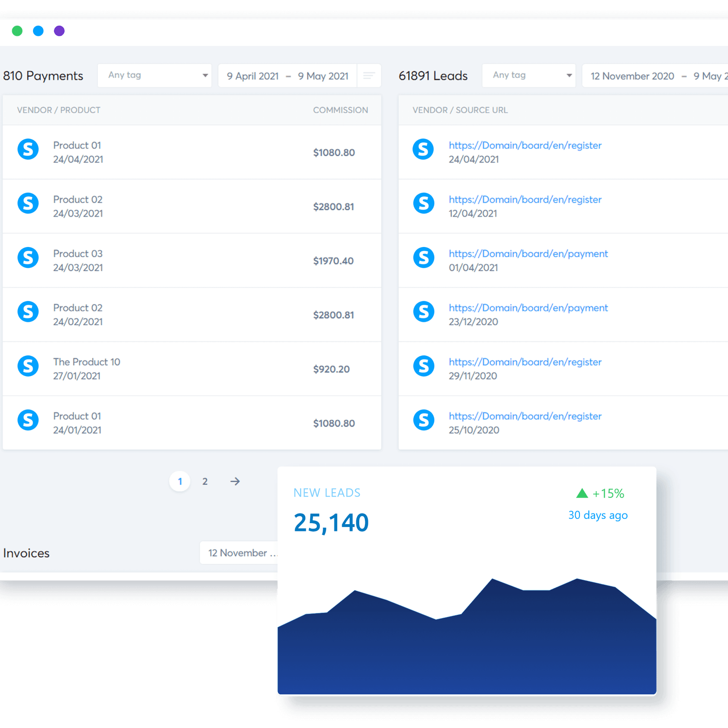The width and height of the screenshot is (728, 728).
Task: Click the 'NEW LEADS' card title
Action: [327, 493]
